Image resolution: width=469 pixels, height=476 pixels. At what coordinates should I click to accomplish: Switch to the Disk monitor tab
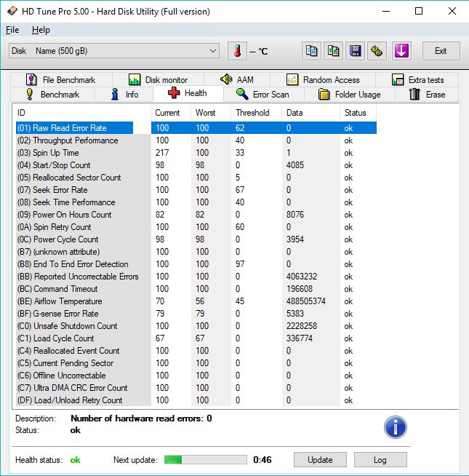click(158, 80)
